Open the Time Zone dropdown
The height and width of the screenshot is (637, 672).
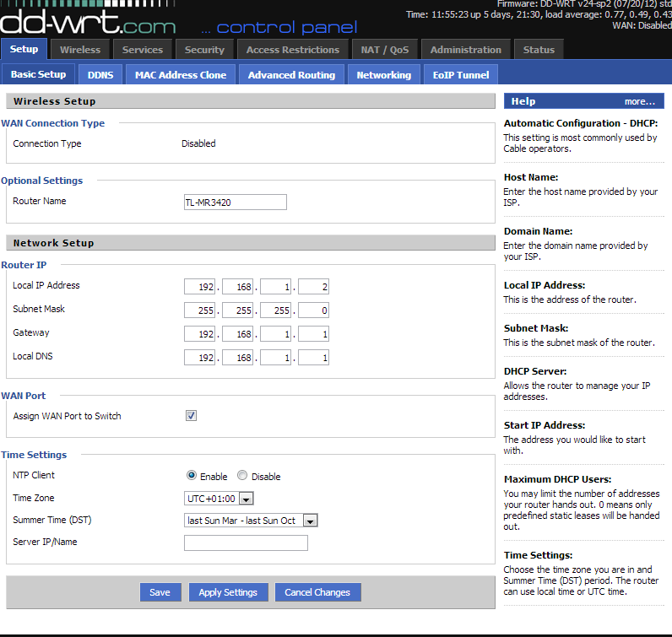pos(219,499)
